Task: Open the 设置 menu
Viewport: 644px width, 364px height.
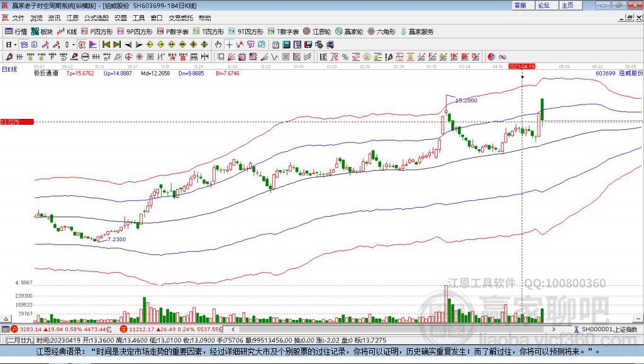Action: 121,18
